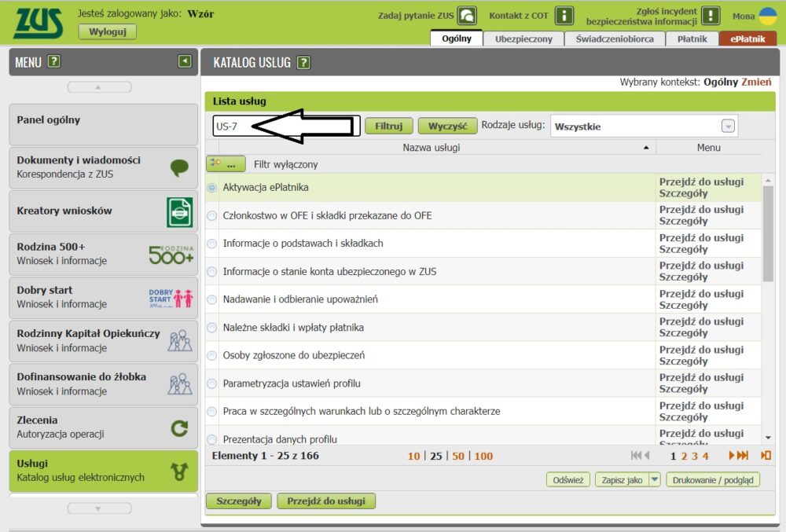Open the Rodzaje usług dropdown
The width and height of the screenshot is (786, 532).
(728, 126)
